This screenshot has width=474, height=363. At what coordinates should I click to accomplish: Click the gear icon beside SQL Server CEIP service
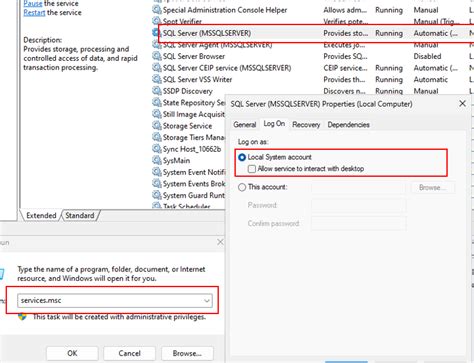click(157, 68)
